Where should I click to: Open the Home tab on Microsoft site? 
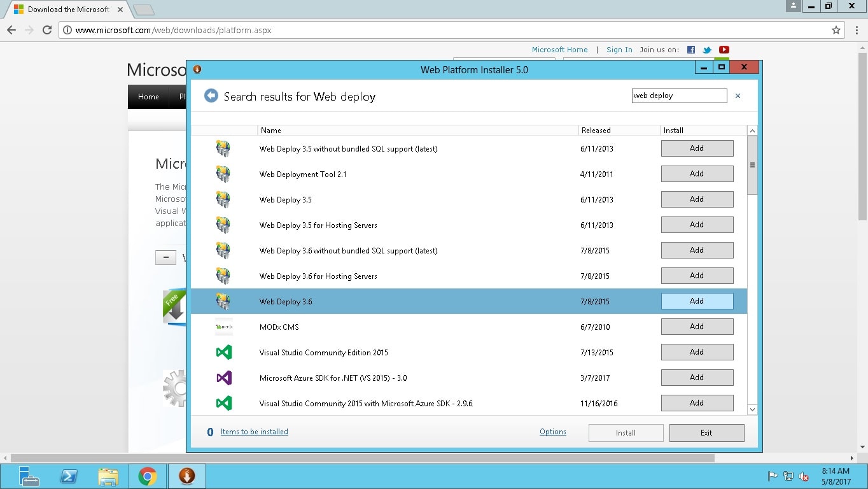pyautogui.click(x=148, y=97)
